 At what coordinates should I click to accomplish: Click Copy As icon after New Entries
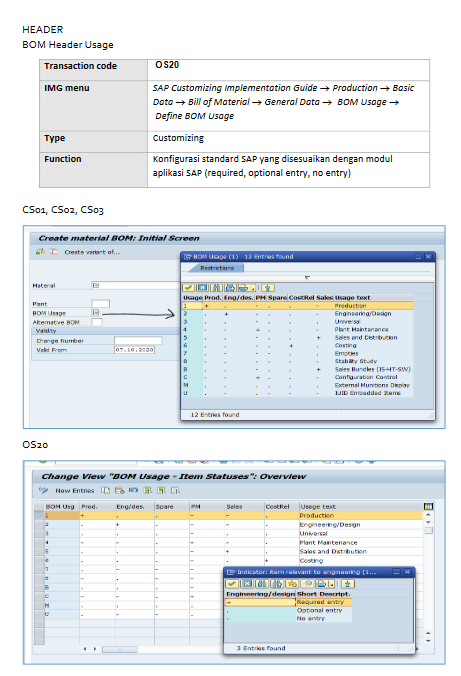click(x=106, y=490)
